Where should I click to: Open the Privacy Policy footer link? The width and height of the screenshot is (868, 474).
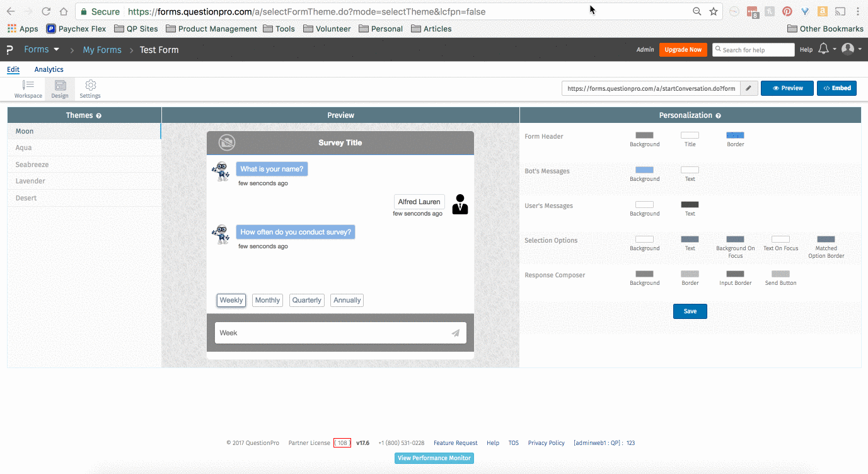[547, 443]
